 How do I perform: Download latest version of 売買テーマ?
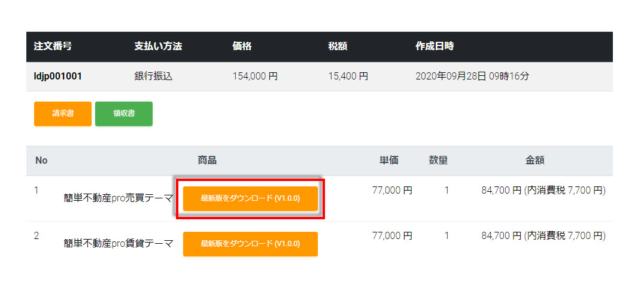[x=250, y=198]
